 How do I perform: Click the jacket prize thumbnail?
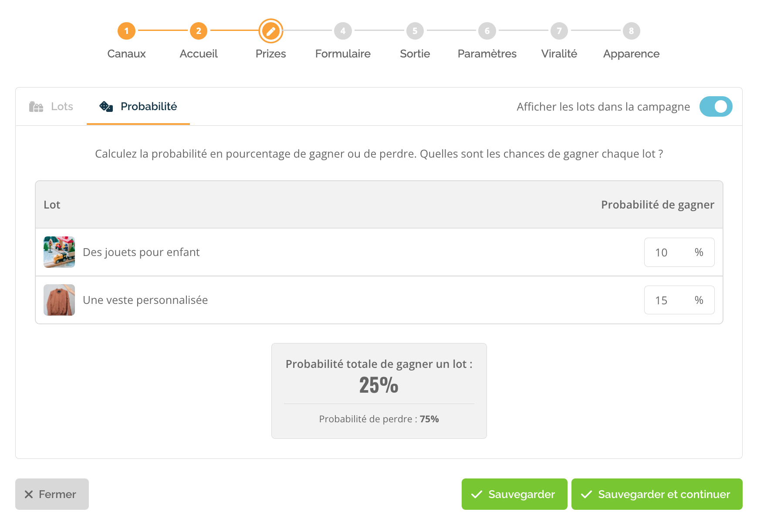click(59, 300)
